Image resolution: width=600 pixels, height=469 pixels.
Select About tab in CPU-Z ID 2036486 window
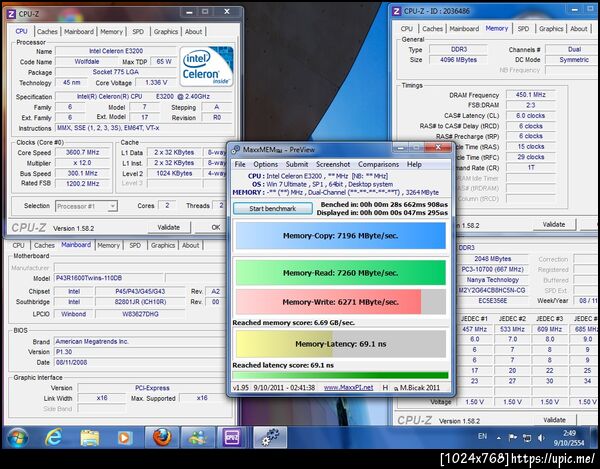pos(579,29)
